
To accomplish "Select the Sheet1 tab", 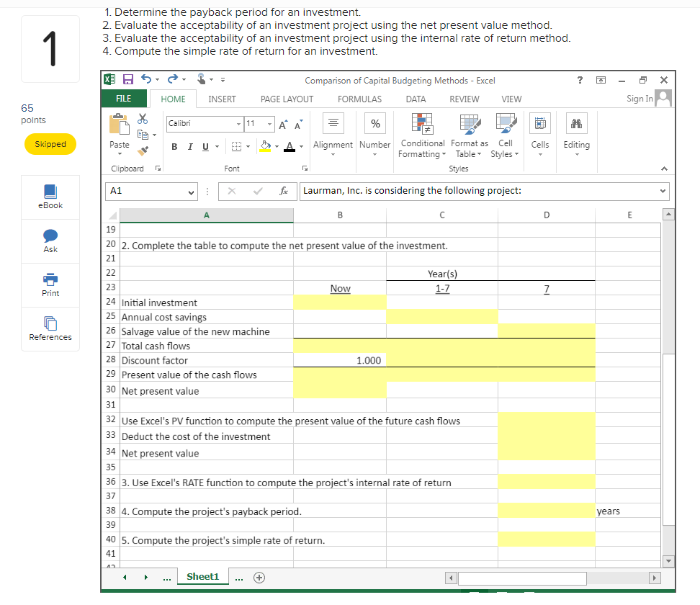I will click(x=202, y=576).
